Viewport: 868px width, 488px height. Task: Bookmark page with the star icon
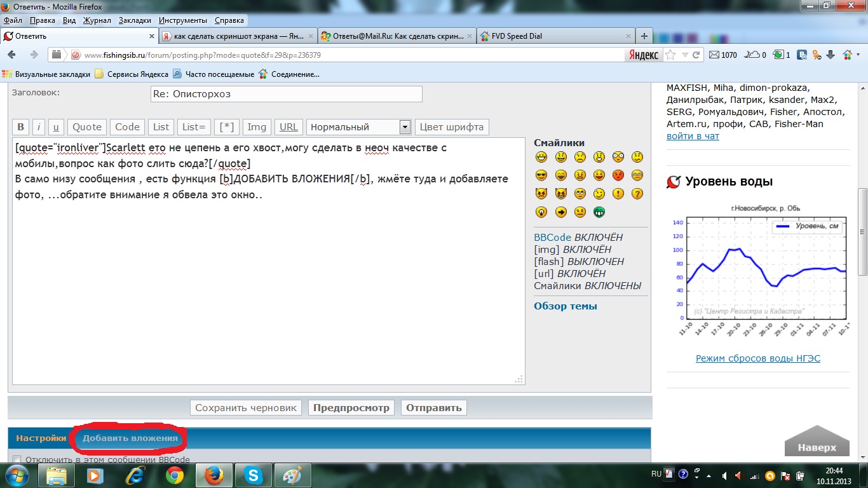coord(670,55)
